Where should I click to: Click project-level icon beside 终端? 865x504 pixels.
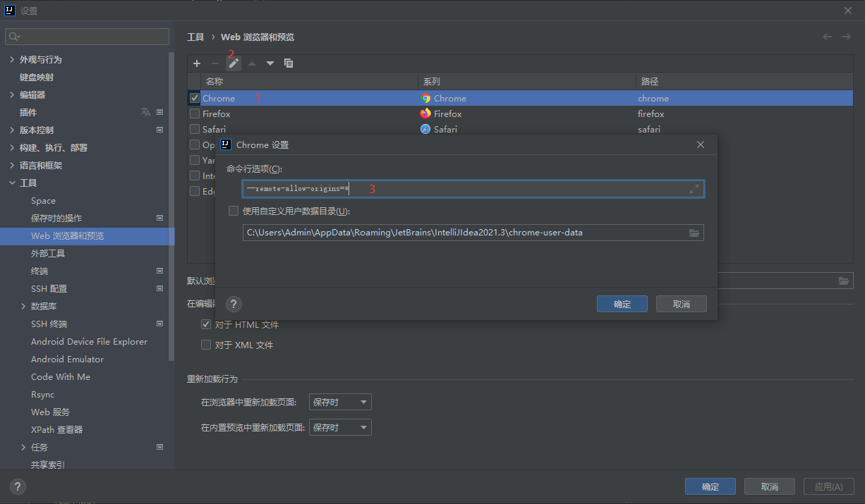(160, 271)
